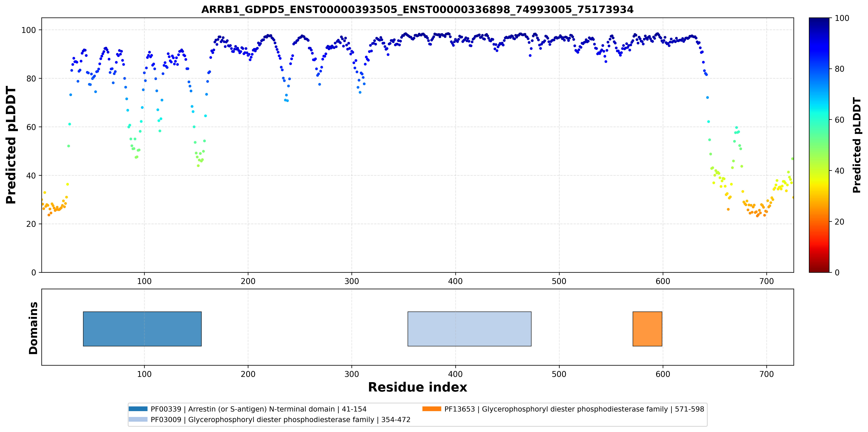Click the PF00339 legend color swatch
The image size is (868, 432).
pos(138,409)
